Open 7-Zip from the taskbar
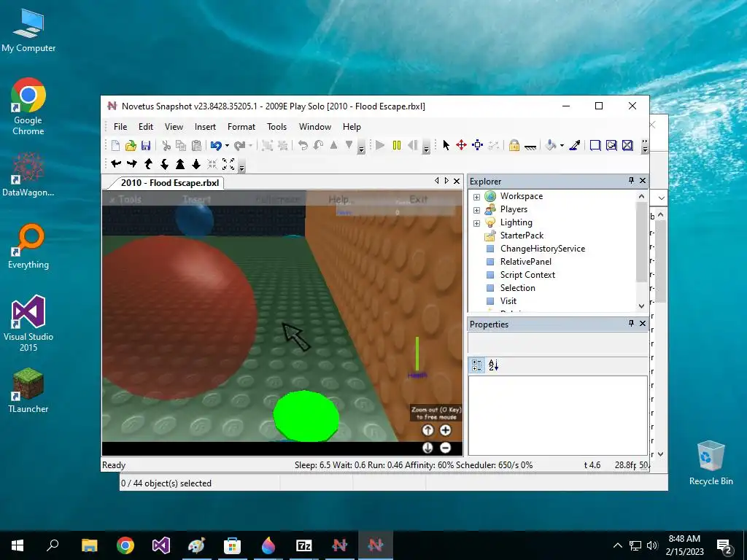The width and height of the screenshot is (747, 560). coord(304,545)
